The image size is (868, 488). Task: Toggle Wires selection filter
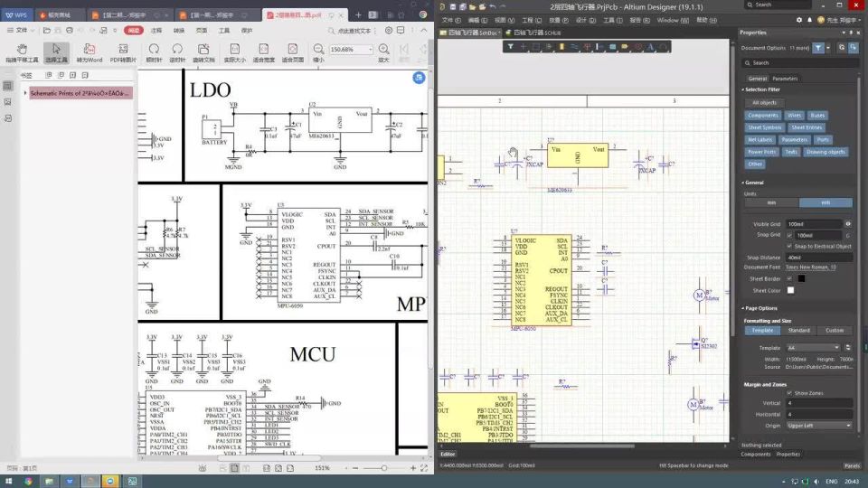[x=795, y=115]
